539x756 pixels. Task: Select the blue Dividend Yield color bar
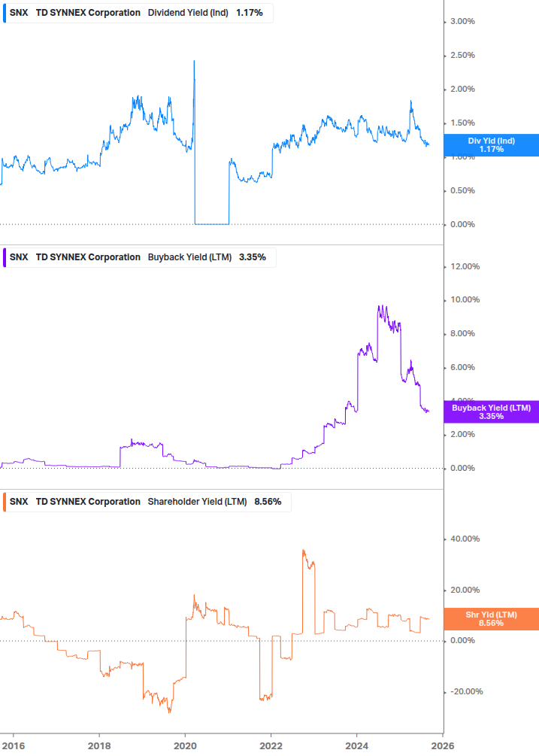[5, 13]
